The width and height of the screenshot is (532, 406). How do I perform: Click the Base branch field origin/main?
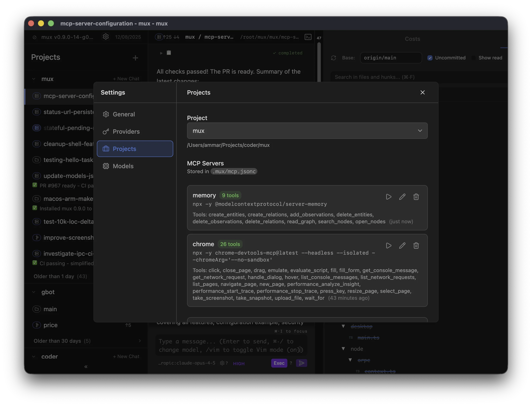391,58
